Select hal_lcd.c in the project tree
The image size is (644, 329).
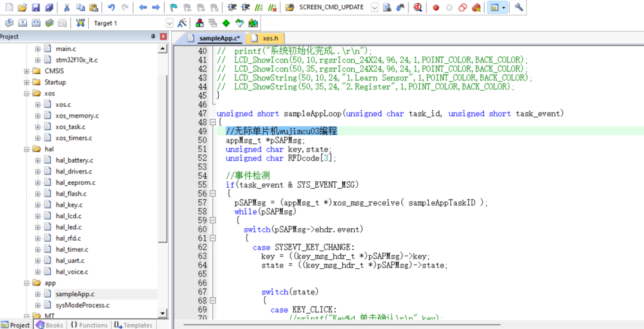69,216
